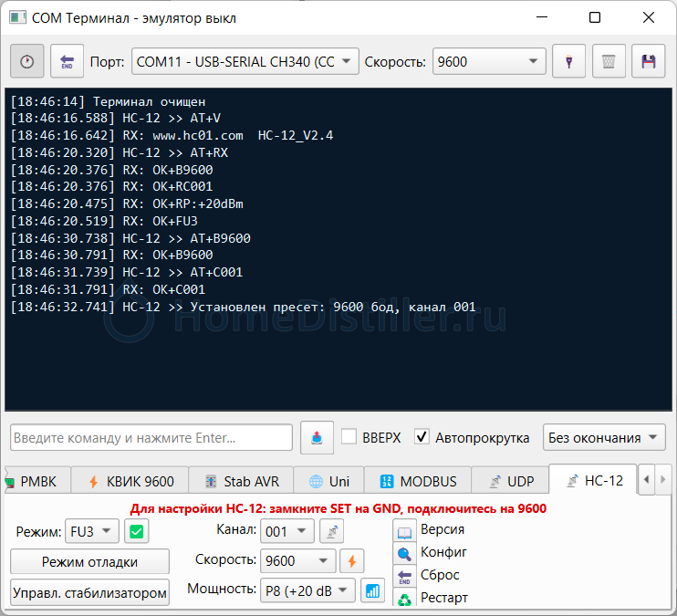This screenshot has width=677, height=616.
Task: Click the END arrow toolbar button
Action: coord(67,62)
